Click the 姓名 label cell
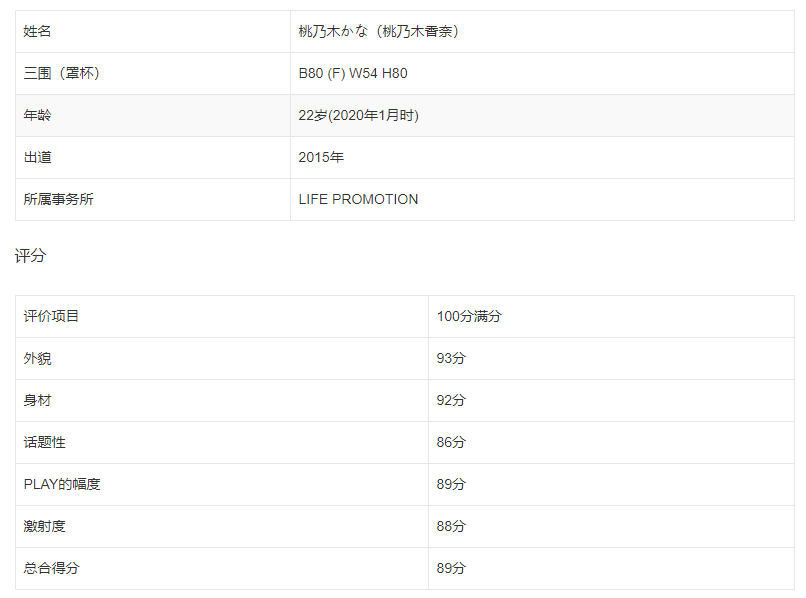806x598 pixels. click(x=38, y=31)
